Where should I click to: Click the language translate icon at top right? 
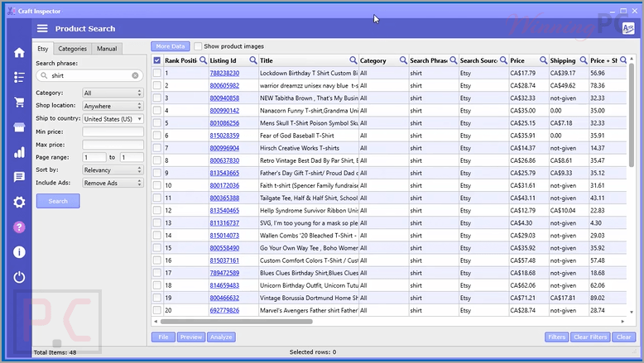tap(628, 28)
